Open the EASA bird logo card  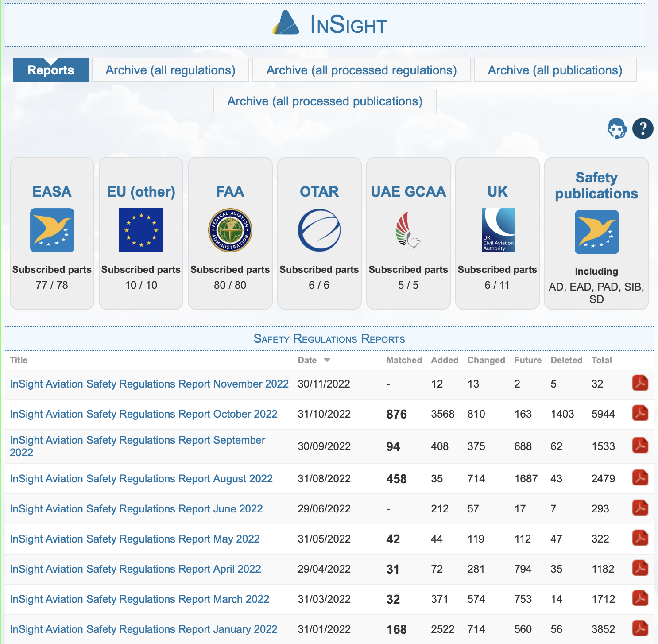52,230
